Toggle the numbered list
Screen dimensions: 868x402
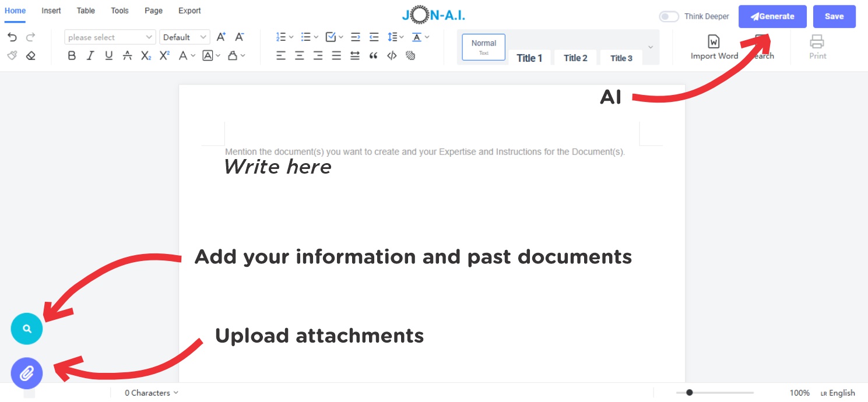[281, 37]
